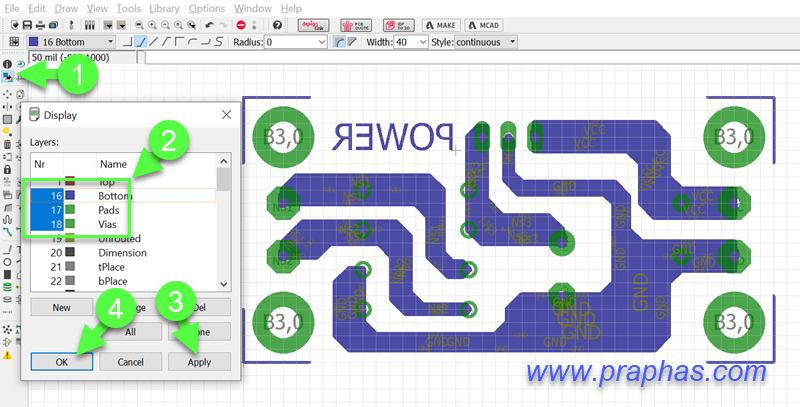
Task: Click the Redo arrow icon
Action: pos(223,25)
